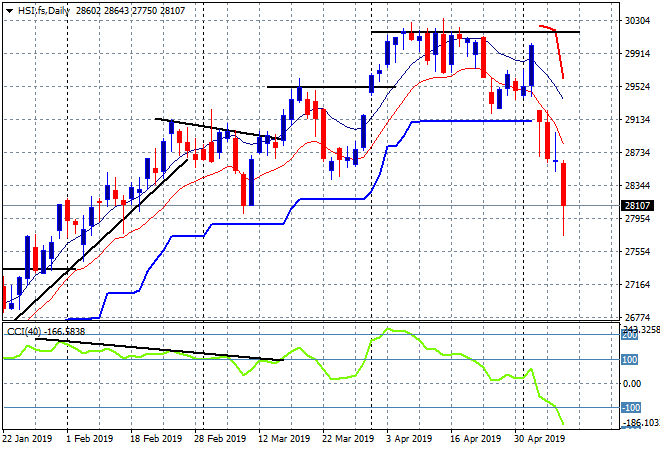This screenshot has height=450, width=660.
Task: Select the CCI 200 level label
Action: [630, 336]
